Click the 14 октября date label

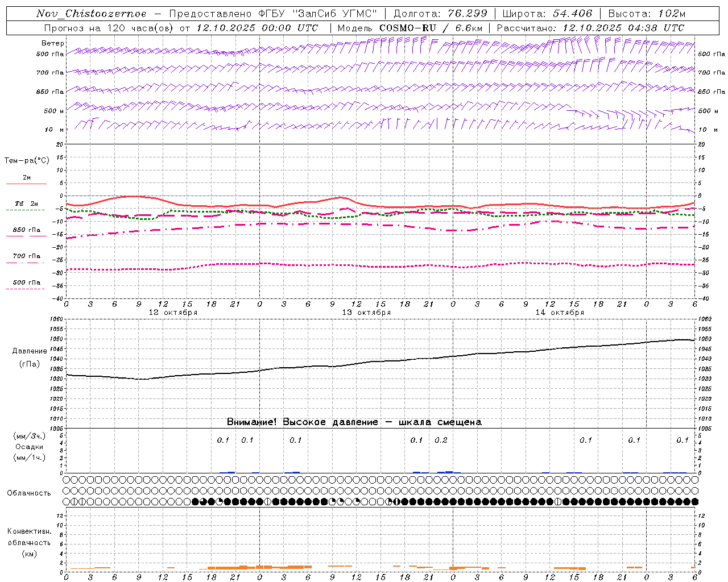(x=560, y=313)
